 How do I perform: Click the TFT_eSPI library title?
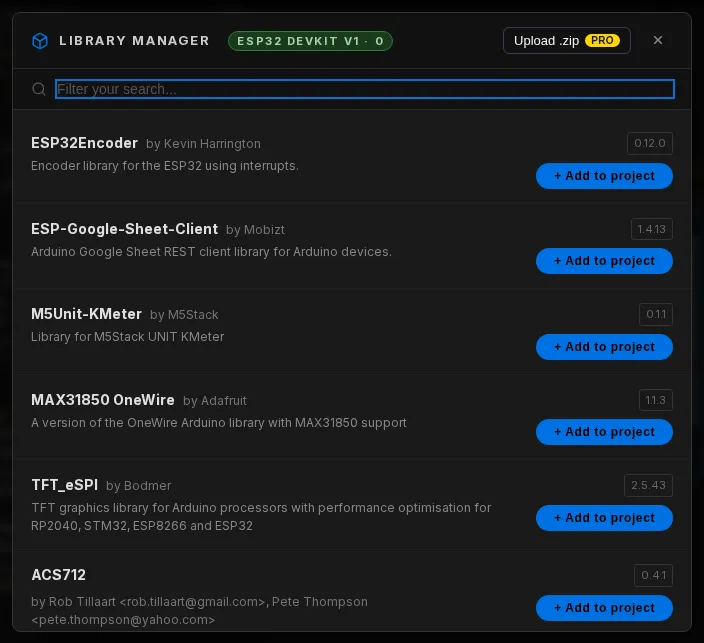coord(65,485)
